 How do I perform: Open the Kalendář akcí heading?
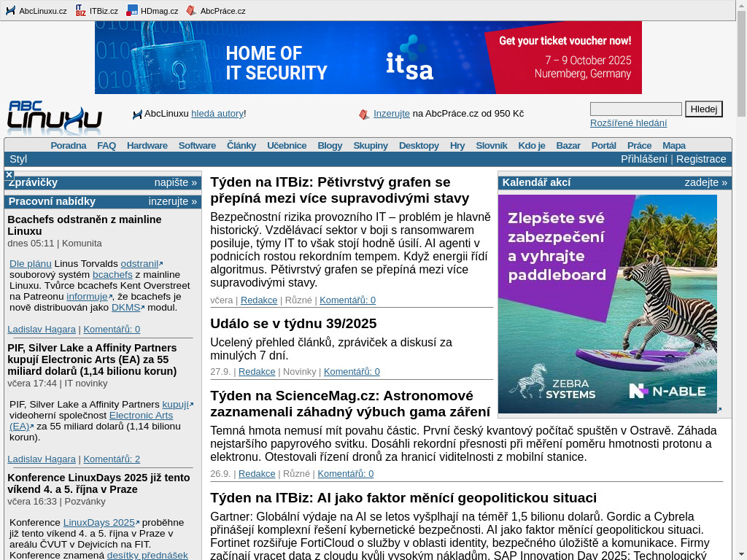[x=536, y=182]
